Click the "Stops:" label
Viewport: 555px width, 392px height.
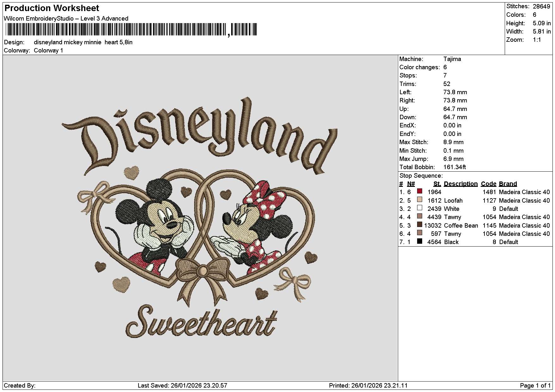coord(408,76)
